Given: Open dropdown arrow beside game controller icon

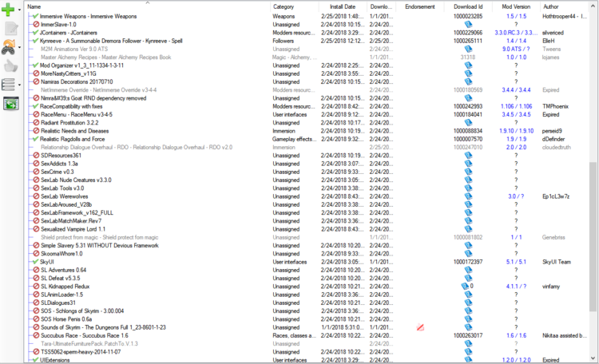Looking at the screenshot, I should point(19,48).
